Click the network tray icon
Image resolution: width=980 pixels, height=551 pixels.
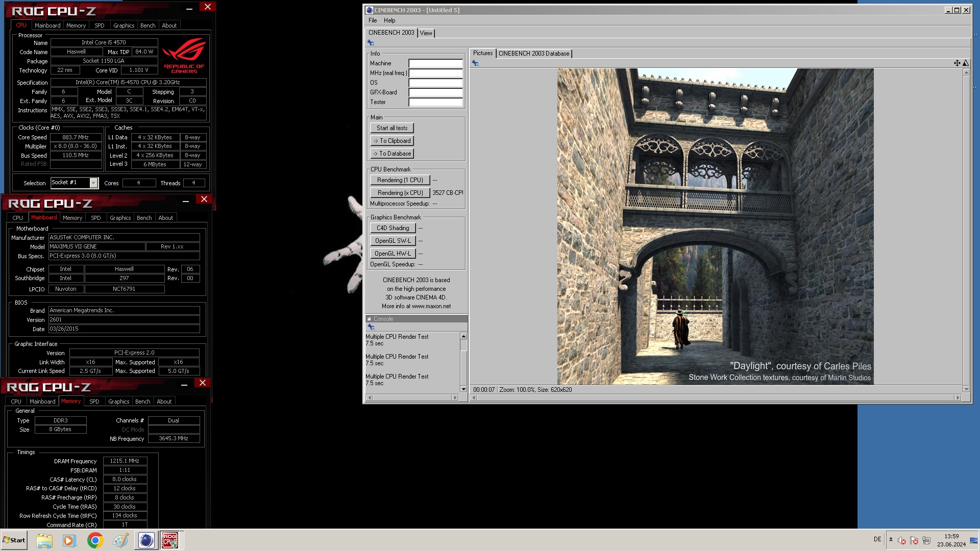(926, 541)
